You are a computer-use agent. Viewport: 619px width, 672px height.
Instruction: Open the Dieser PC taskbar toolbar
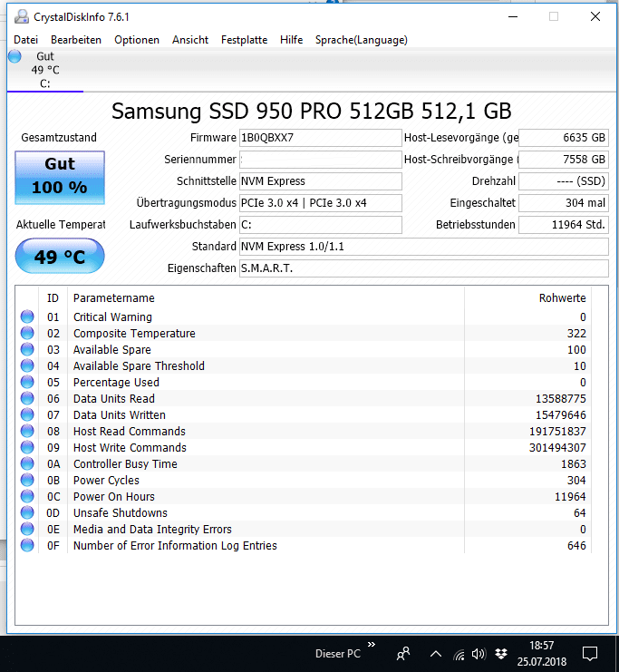point(337,654)
